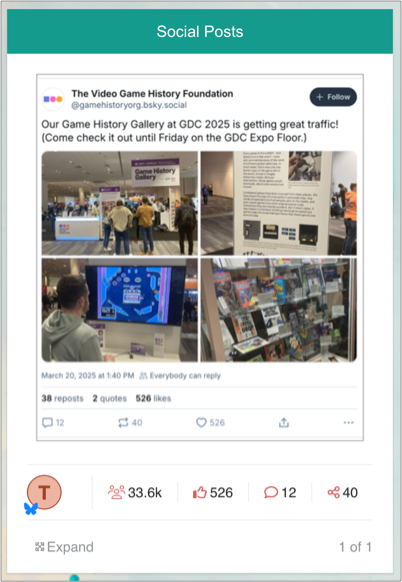This screenshot has width=402, height=582.
Task: Open the @gamehistoryorg.bsky.social handle link
Action: click(x=129, y=105)
